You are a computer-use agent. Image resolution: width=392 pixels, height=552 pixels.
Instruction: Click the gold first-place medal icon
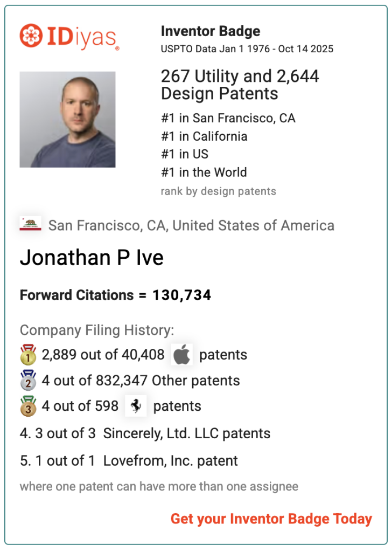[28, 355]
